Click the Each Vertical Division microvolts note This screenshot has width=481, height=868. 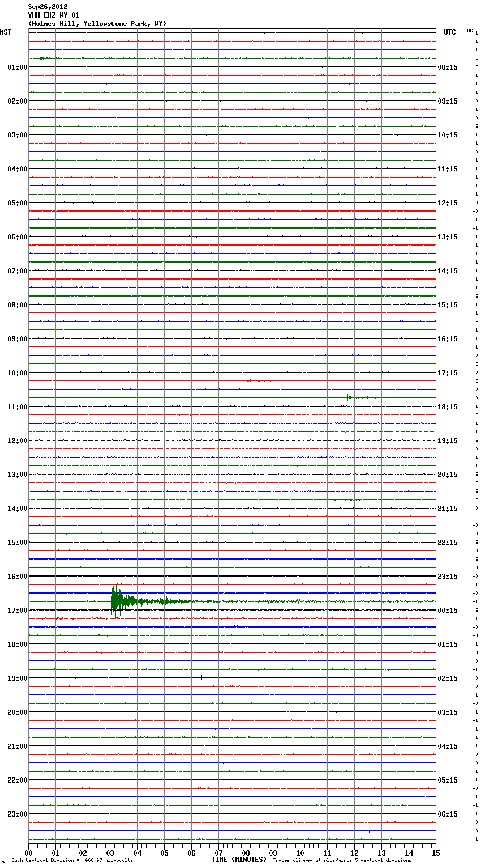coord(72,861)
